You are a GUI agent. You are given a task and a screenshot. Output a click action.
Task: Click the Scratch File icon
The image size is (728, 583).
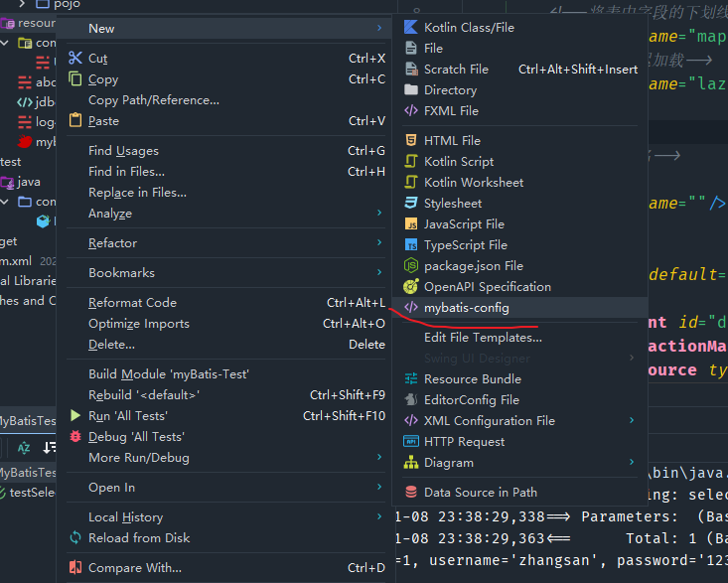411,69
